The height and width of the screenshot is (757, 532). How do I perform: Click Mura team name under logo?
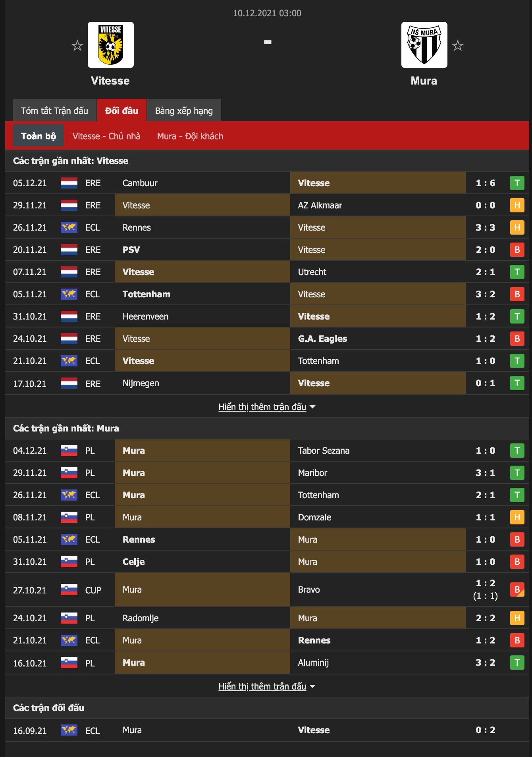(x=424, y=81)
